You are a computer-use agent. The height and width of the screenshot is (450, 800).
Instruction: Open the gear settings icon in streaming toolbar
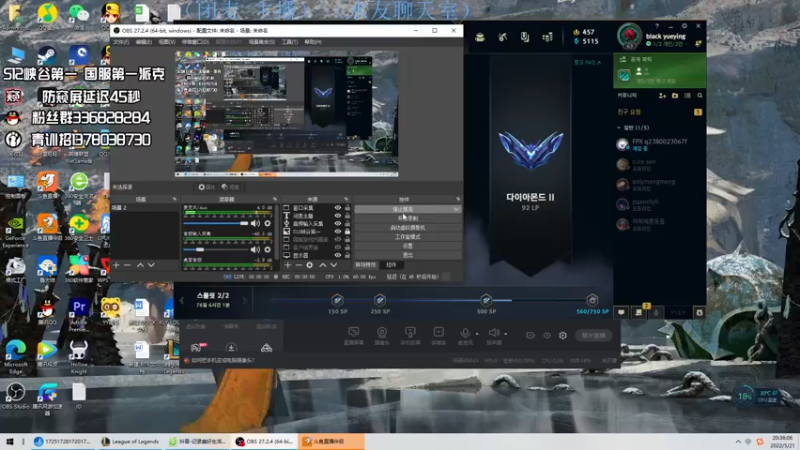click(563, 335)
